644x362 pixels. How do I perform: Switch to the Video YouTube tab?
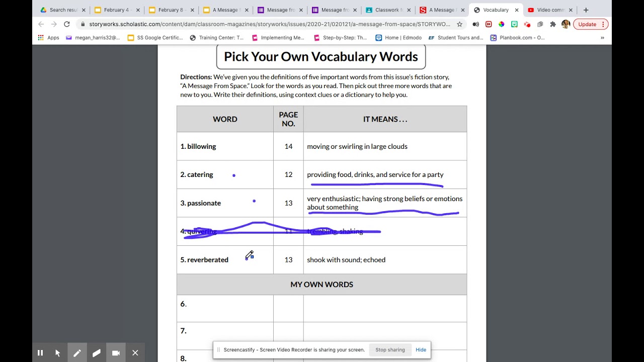(547, 10)
